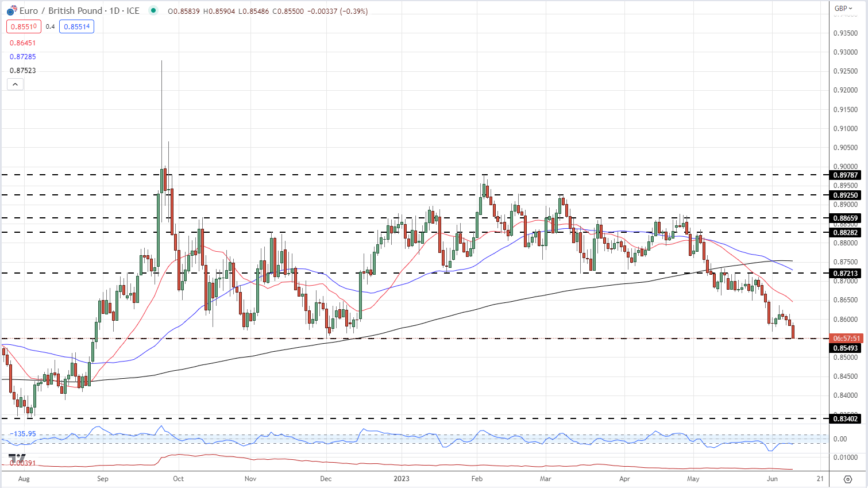The width and height of the screenshot is (868, 488).
Task: Click the Sep label on the time axis
Action: (x=102, y=479)
